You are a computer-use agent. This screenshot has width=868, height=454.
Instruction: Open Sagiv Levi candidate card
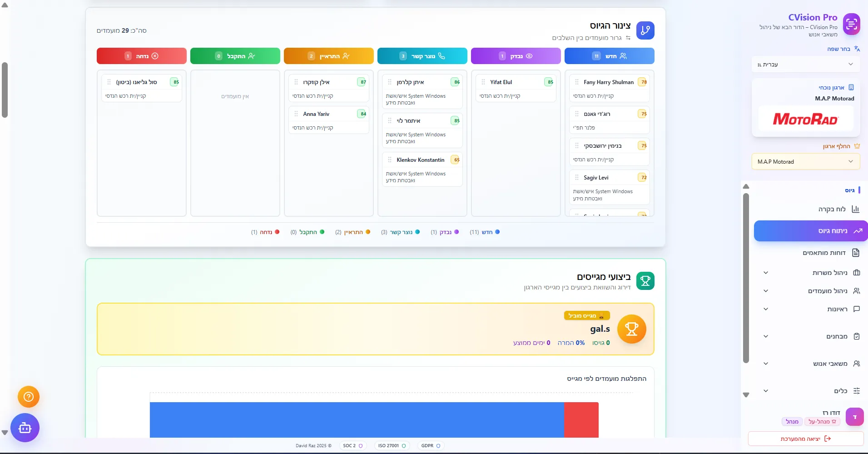pos(610,187)
